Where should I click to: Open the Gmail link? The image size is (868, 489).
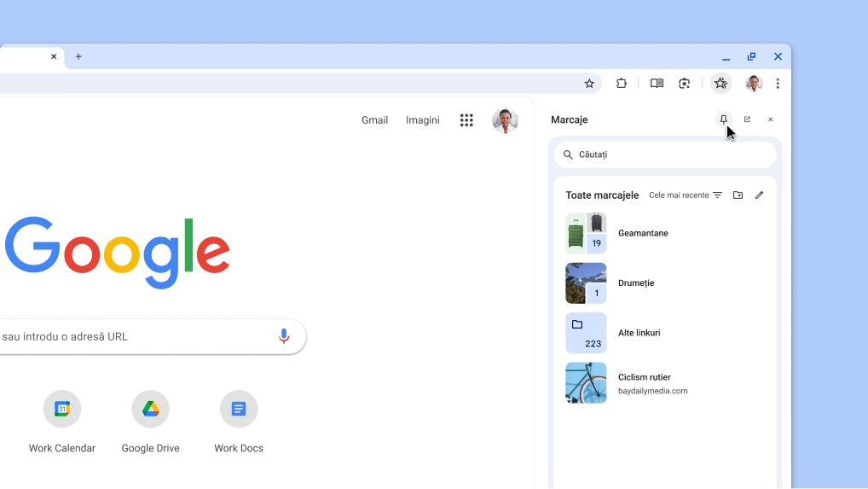[375, 120]
